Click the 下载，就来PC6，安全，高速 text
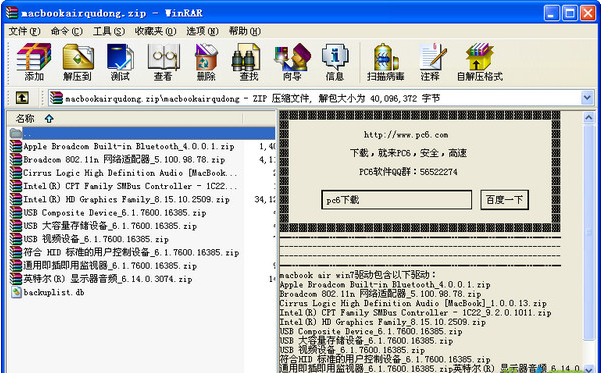 408,153
